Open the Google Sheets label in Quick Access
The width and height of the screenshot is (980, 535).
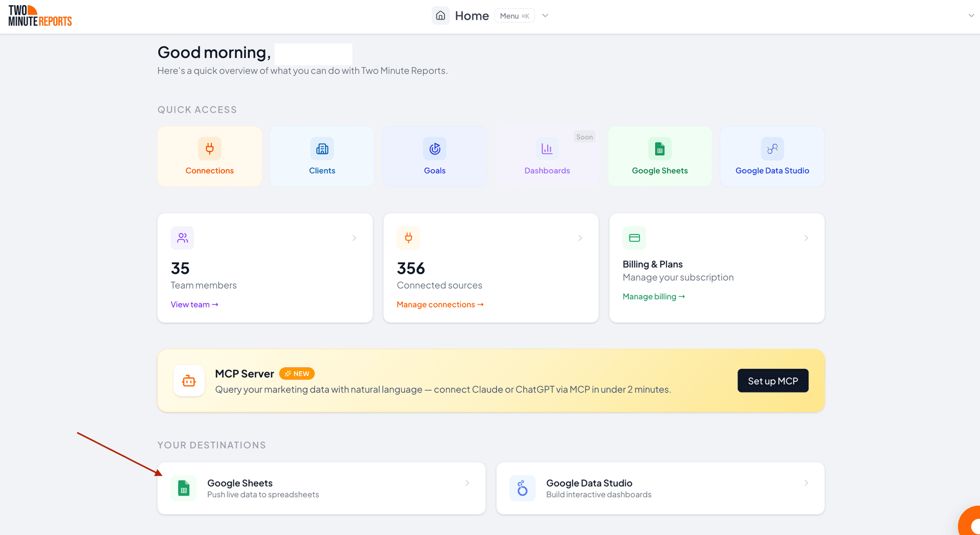coord(660,170)
